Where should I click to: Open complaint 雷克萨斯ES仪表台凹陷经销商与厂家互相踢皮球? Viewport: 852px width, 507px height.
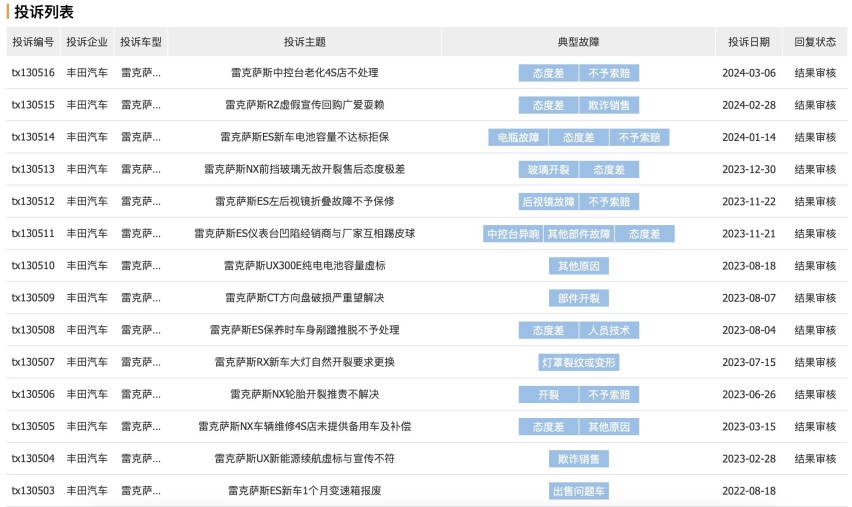(x=304, y=234)
